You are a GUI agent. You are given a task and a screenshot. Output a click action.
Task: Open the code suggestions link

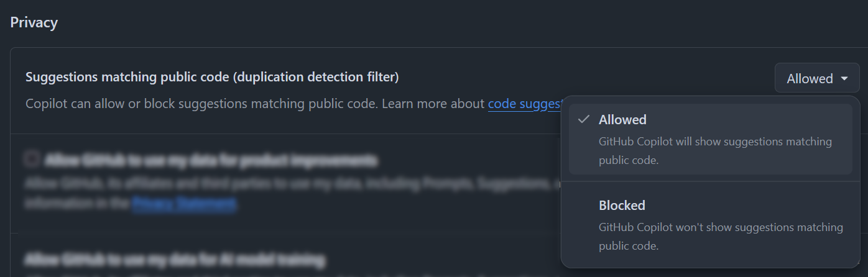[525, 104]
